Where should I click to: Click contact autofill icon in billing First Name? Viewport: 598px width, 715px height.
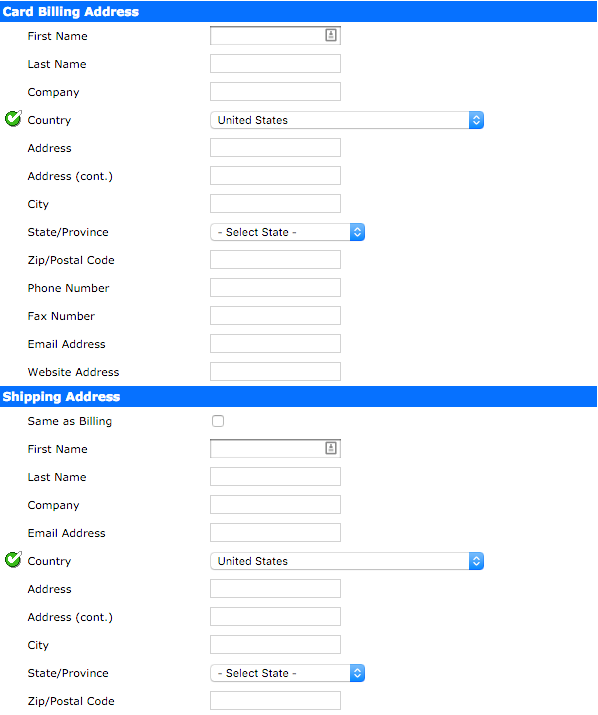pos(331,35)
